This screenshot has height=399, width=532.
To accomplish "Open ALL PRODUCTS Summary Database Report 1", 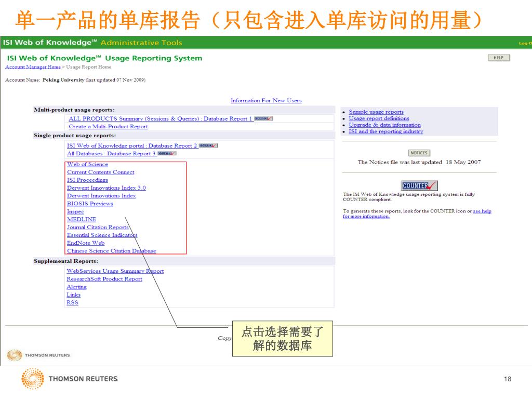I will pyautogui.click(x=160, y=118).
